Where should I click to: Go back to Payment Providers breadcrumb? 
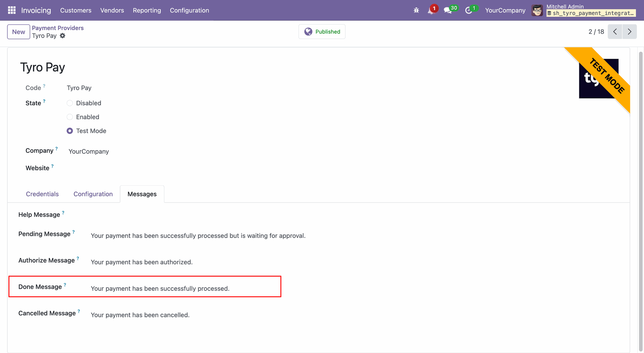(x=58, y=28)
